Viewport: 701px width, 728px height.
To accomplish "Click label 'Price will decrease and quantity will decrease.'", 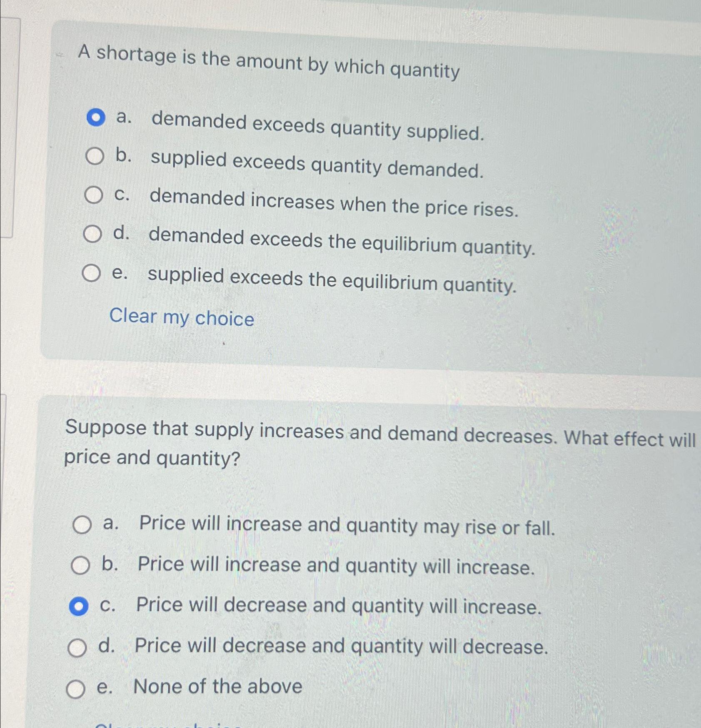I will click(x=341, y=646).
